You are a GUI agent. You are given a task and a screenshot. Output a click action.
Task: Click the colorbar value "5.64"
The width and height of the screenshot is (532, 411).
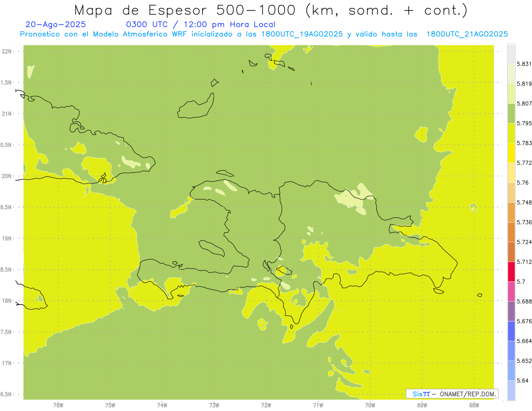coord(523,380)
